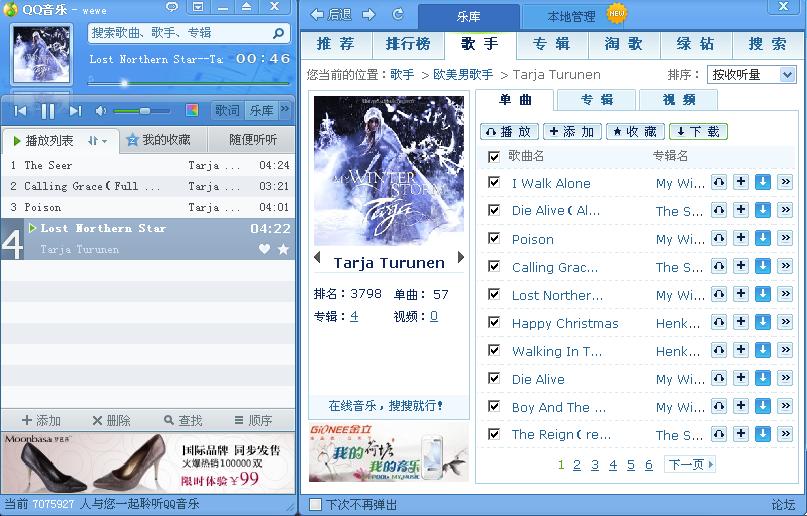Add The Reign song to playlist
Viewport: 807px width, 516px height.
[x=741, y=434]
